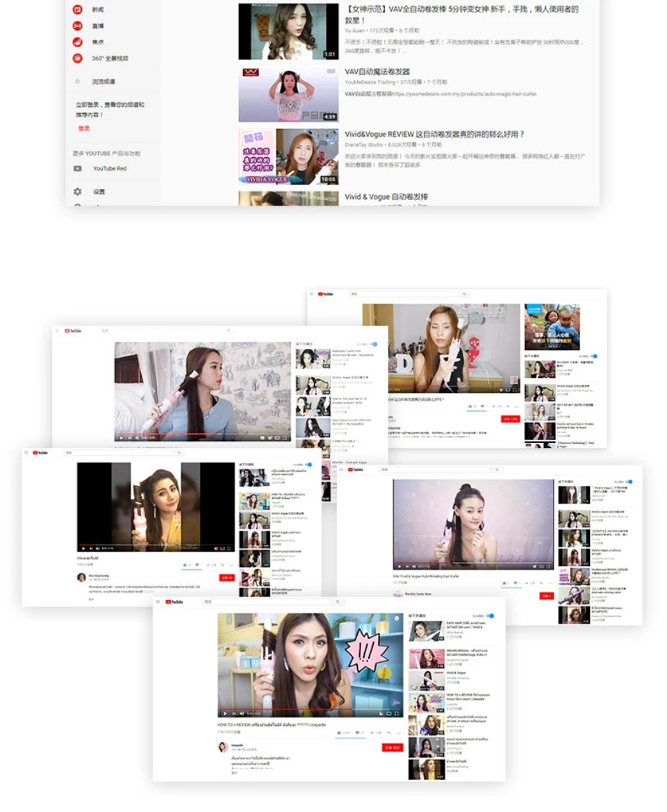
Task: Open the 焦点 spotlight icon in sidebar
Action: click(77, 42)
